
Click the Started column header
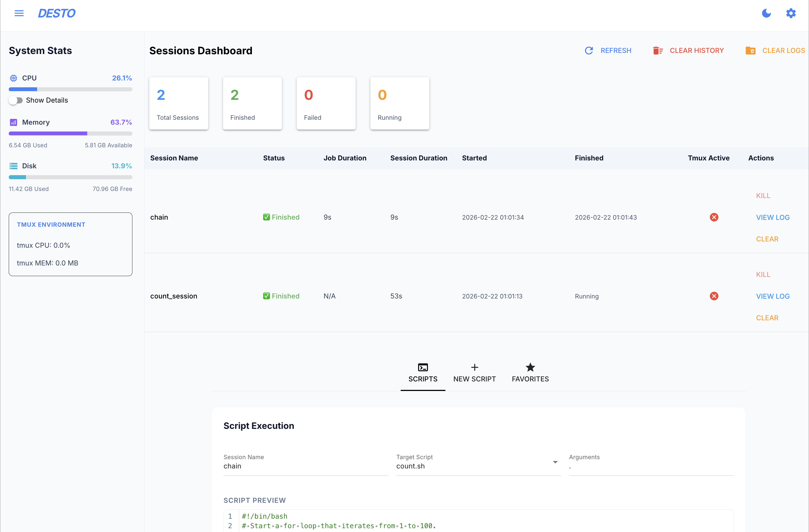[474, 158]
